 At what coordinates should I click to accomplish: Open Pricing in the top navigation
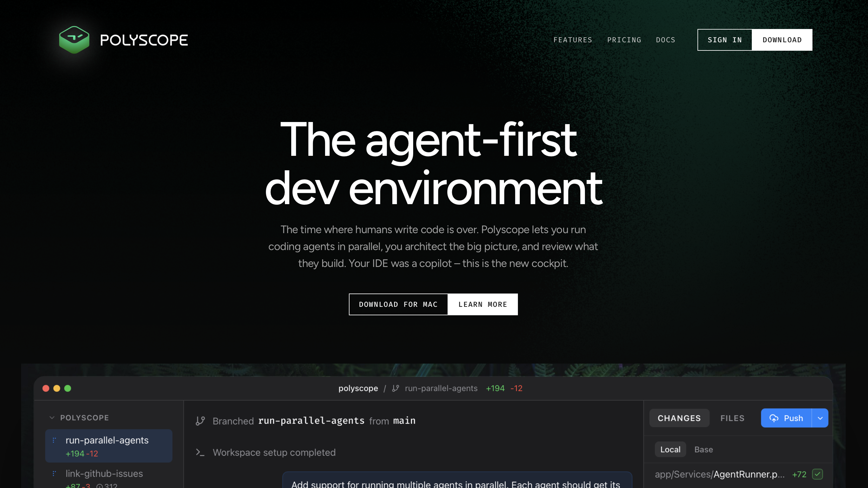click(624, 40)
